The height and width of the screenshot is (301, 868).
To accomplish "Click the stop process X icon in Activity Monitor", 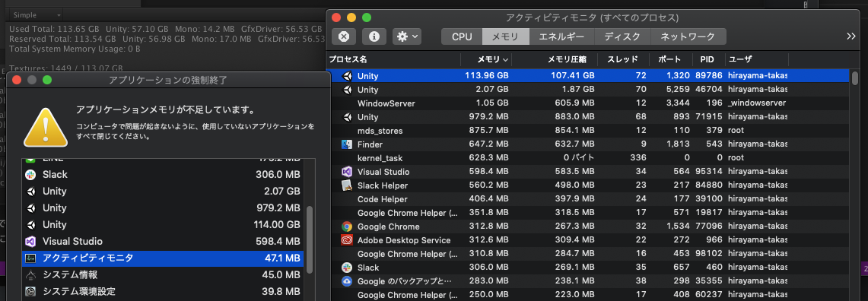I will pyautogui.click(x=344, y=36).
